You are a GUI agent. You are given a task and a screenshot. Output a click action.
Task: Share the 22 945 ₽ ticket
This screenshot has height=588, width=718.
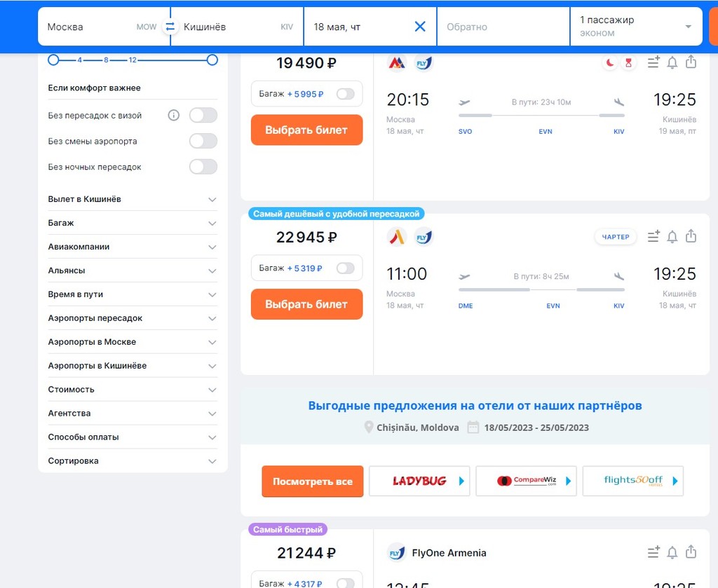coord(691,236)
